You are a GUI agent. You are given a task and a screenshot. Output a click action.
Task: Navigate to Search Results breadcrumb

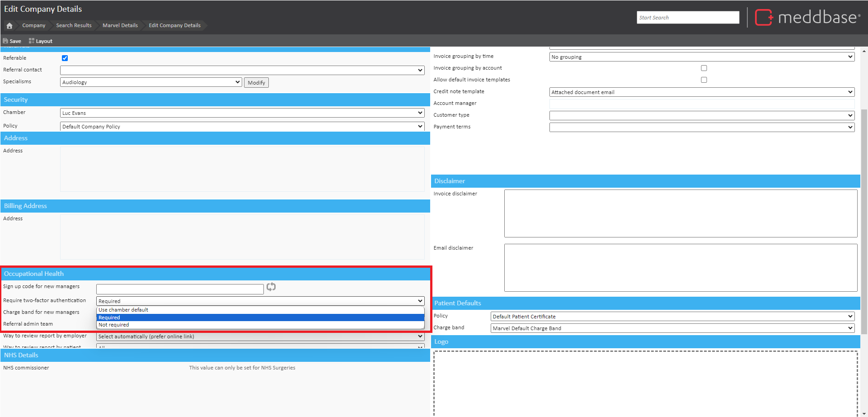click(x=74, y=25)
